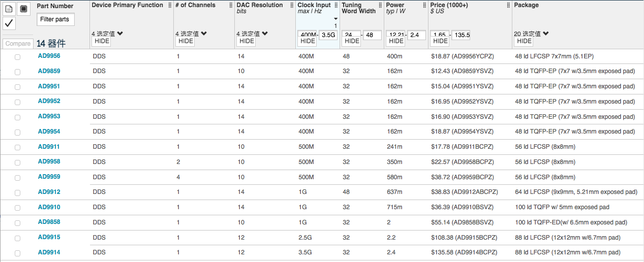Tick the AD9858 row checkbox

tap(18, 223)
